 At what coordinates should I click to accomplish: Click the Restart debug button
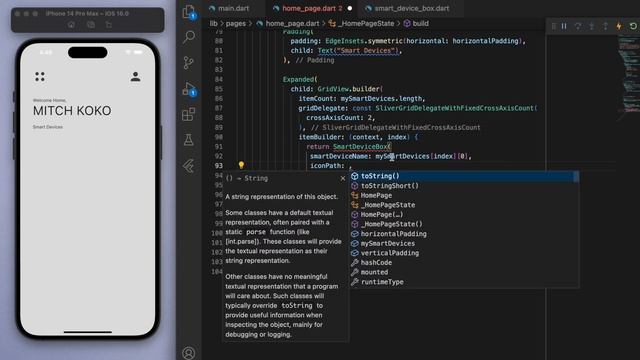(633, 26)
